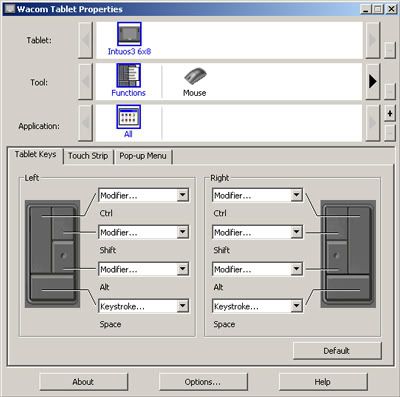400x397 pixels.
Task: Expand Right Modifier dropdown for Shift
Action: pyautogui.click(x=257, y=232)
